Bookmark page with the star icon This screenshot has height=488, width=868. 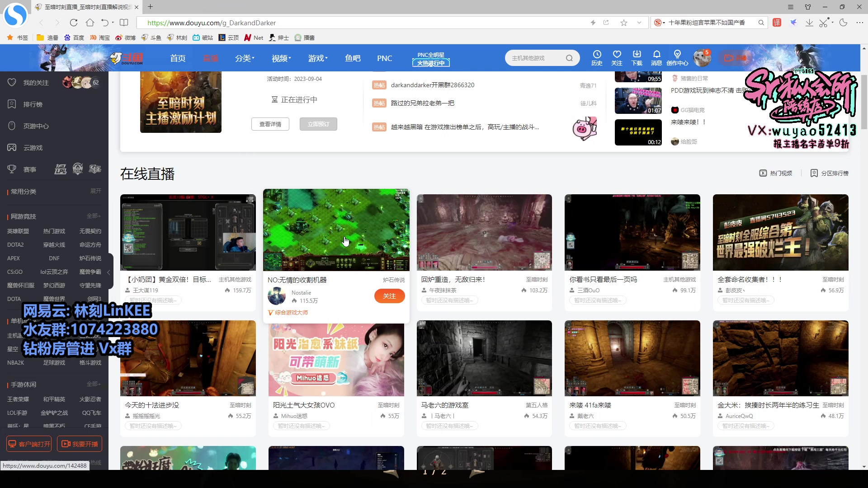pyautogui.click(x=624, y=23)
